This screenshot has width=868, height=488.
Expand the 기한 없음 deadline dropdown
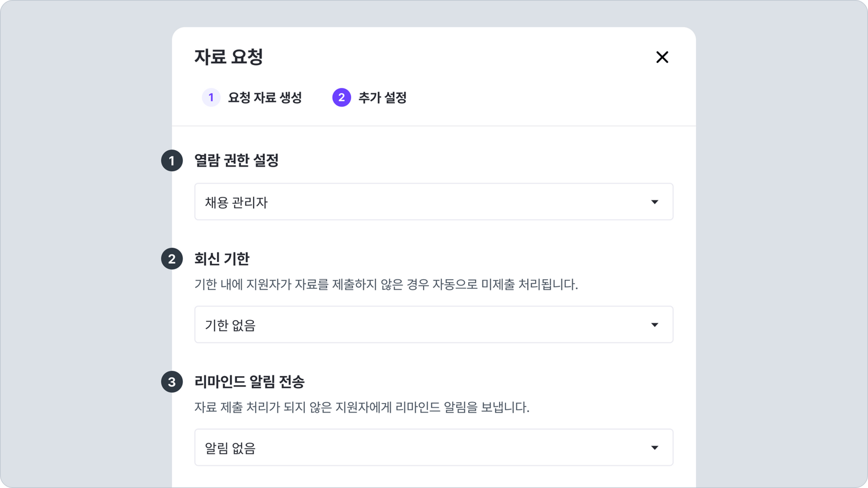[x=433, y=325]
